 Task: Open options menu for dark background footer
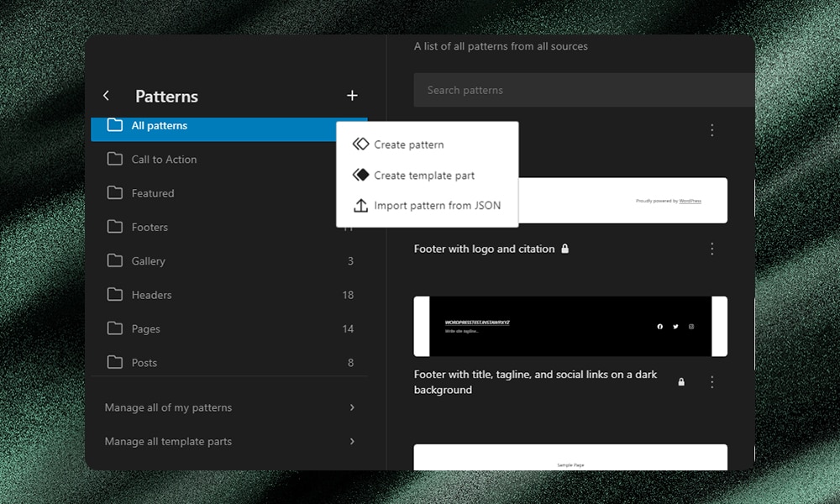point(712,382)
